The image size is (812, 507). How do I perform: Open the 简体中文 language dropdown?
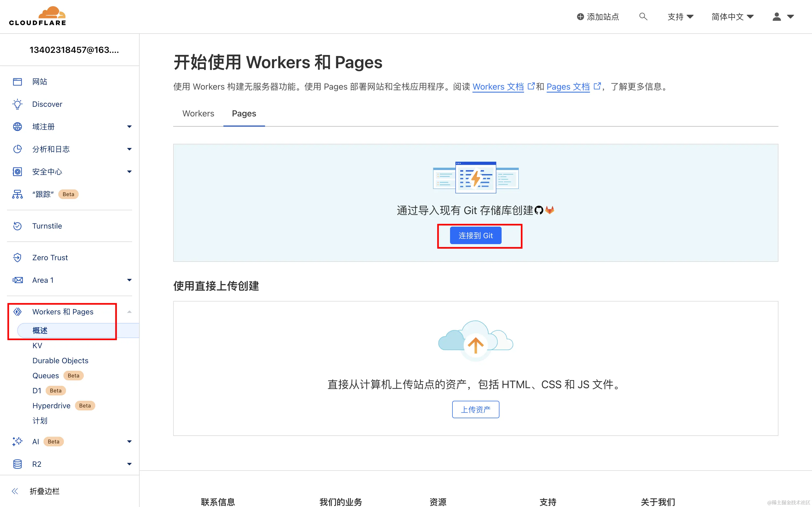(733, 16)
